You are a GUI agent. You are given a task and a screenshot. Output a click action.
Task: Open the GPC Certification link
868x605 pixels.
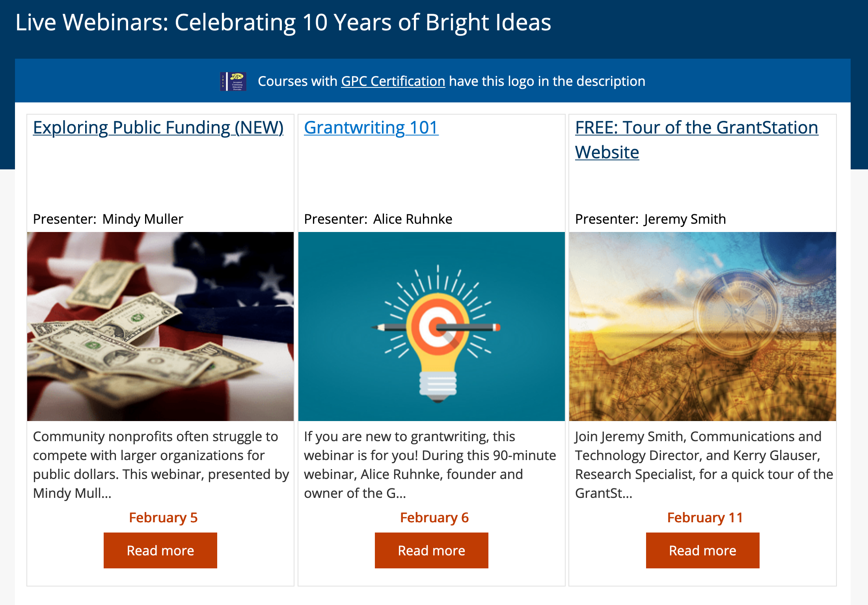tap(393, 82)
